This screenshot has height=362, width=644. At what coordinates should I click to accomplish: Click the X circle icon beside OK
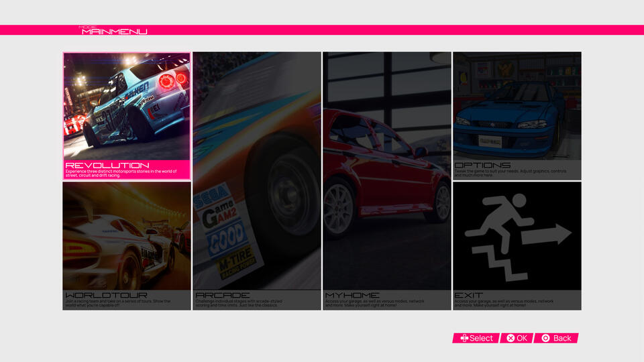[x=511, y=339]
